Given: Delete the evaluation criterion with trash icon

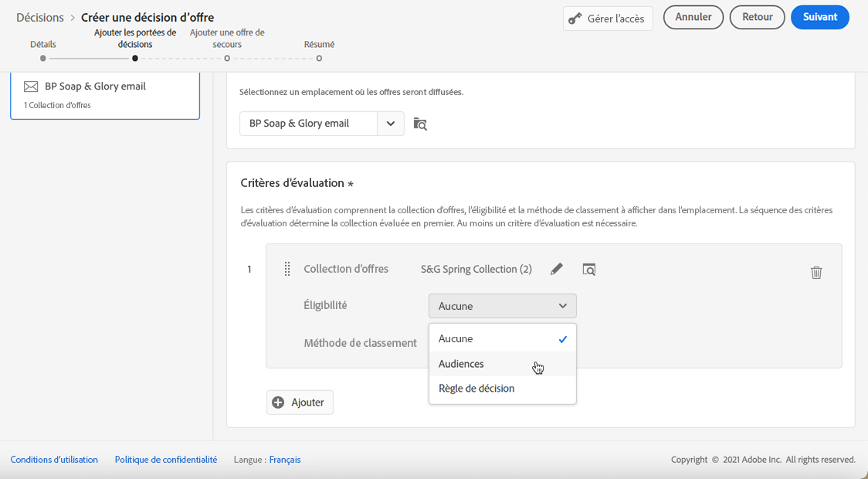Looking at the screenshot, I should tap(816, 272).
